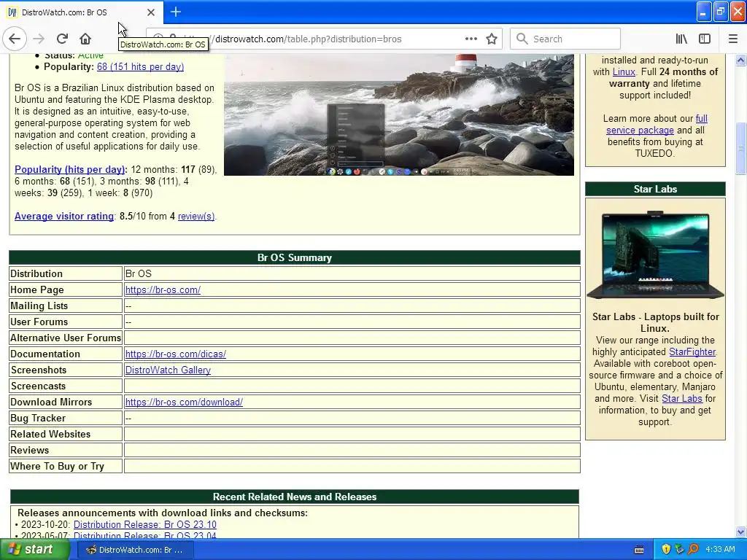
Task: Click the 4:33 AM system clock
Action: click(720, 549)
